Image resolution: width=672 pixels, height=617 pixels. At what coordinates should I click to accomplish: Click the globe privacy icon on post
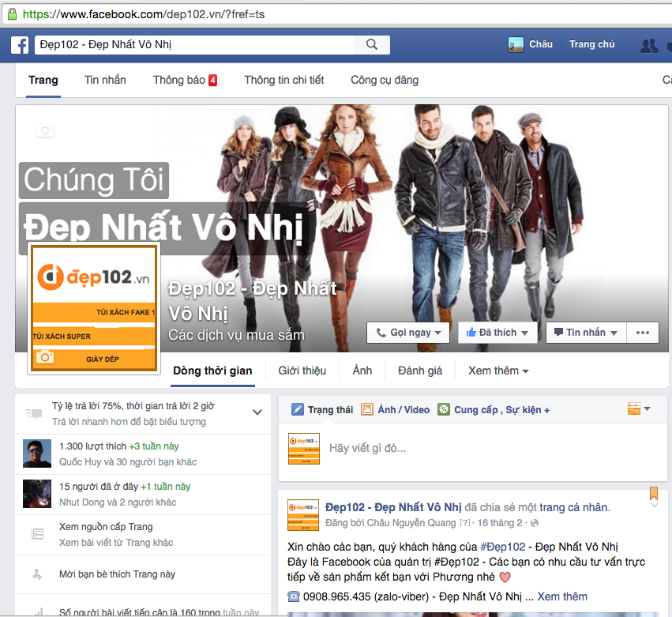pyautogui.click(x=535, y=523)
